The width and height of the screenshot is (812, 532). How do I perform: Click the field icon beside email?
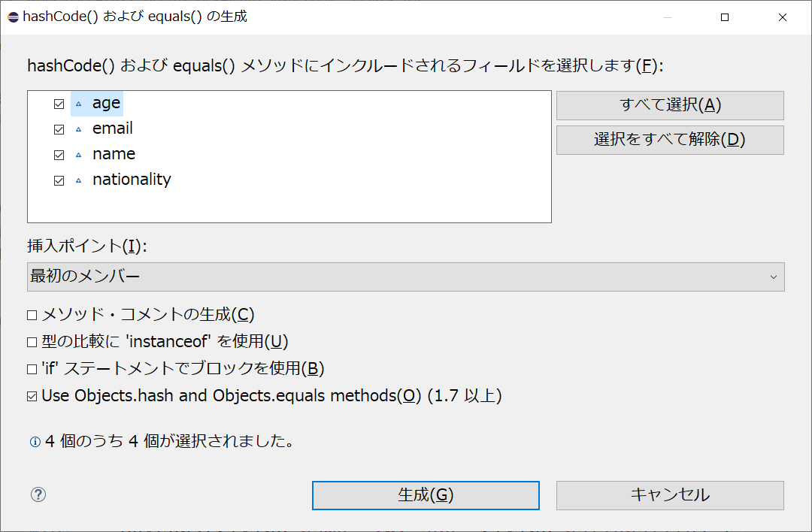78,128
